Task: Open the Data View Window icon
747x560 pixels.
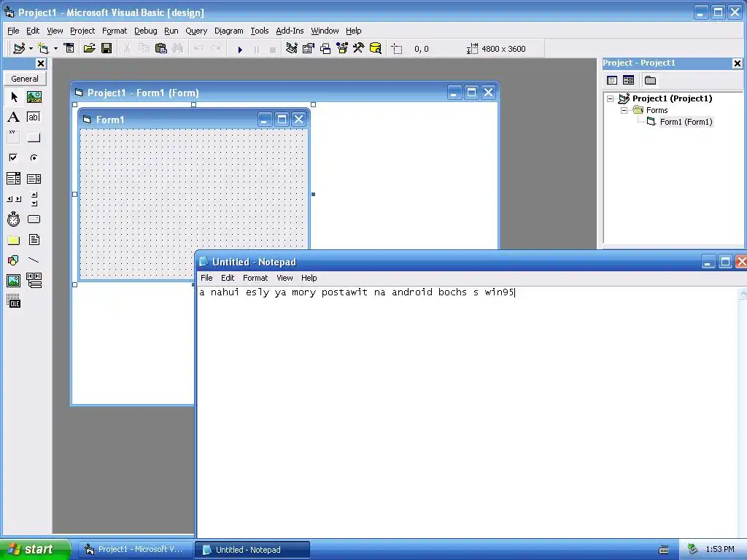Action: (x=376, y=49)
